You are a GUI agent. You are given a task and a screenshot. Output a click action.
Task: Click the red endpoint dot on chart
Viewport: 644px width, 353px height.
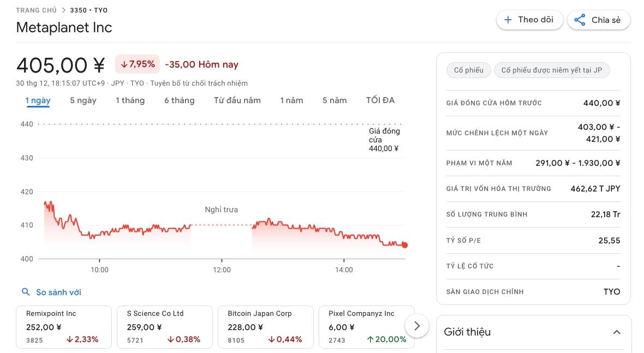[404, 245]
